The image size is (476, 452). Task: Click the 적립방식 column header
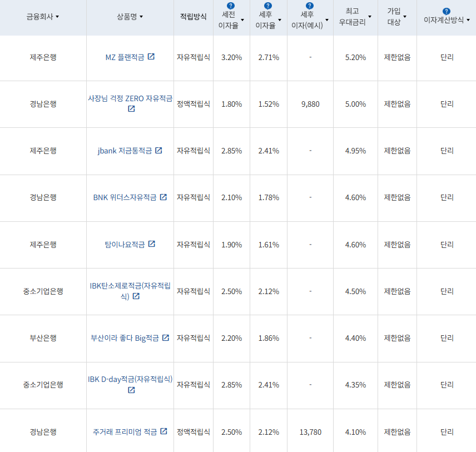(193, 17)
